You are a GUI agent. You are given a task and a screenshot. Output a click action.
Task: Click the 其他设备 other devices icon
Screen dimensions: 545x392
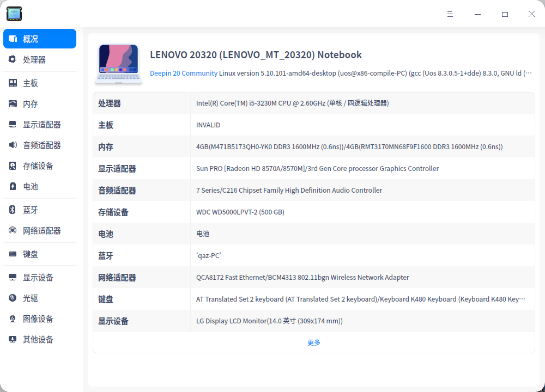coord(13,339)
